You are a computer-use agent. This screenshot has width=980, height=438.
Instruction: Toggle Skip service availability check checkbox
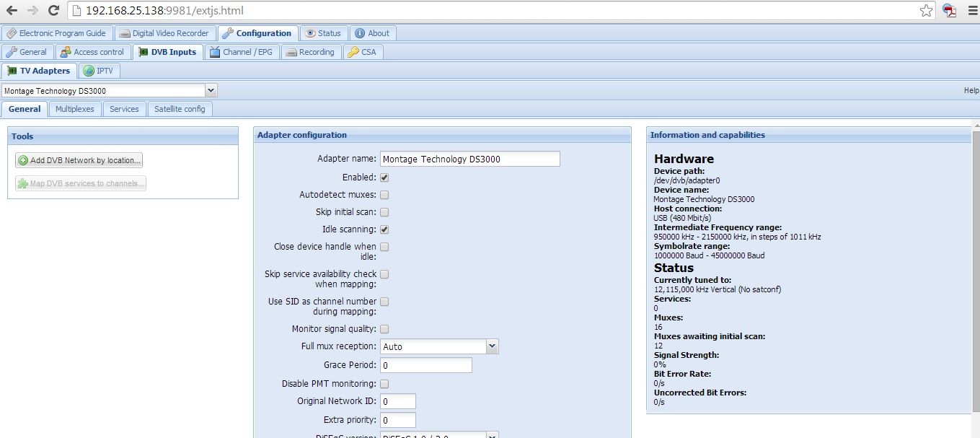tap(384, 274)
